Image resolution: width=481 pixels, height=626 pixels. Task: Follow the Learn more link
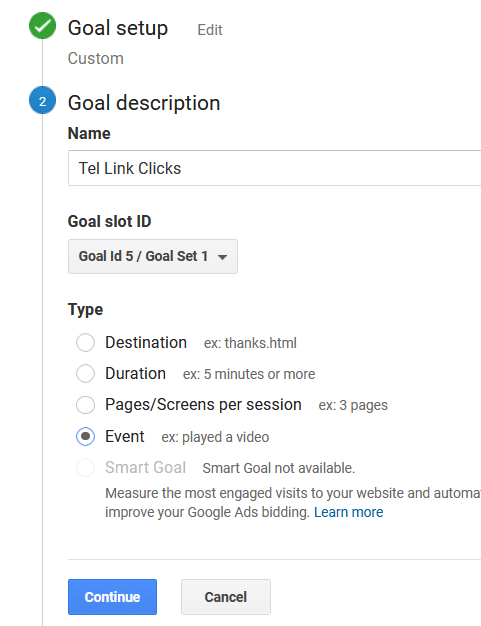[348, 512]
